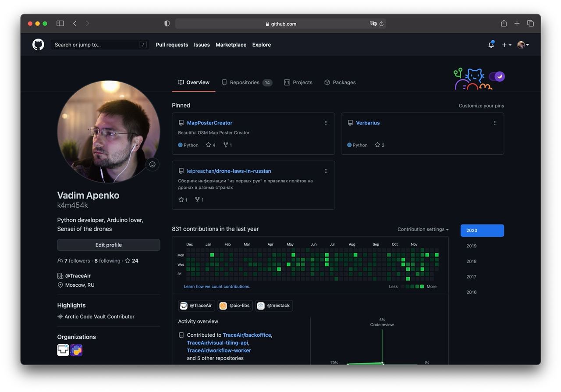Click the profile photo

point(109,132)
